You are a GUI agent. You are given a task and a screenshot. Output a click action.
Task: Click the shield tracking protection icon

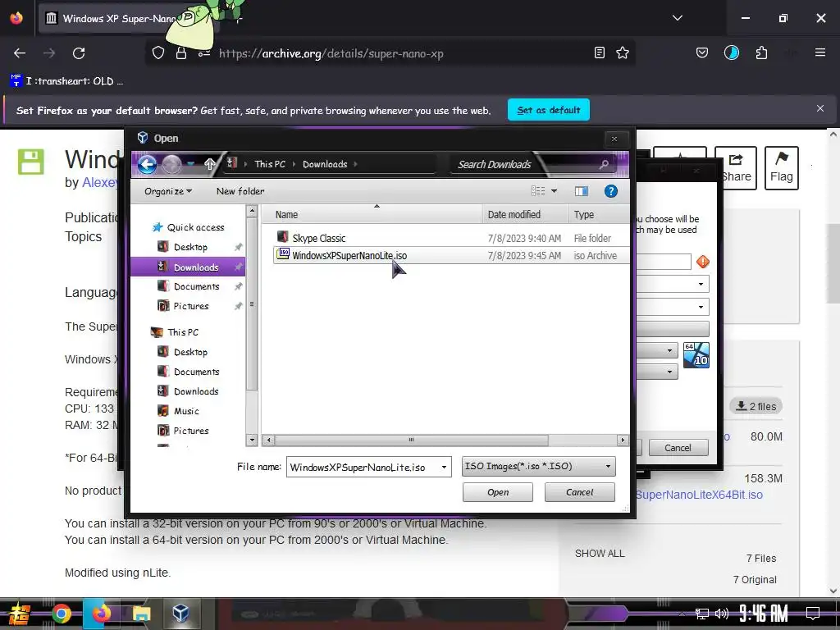158,52
